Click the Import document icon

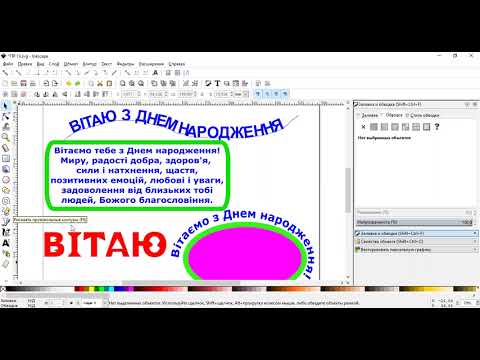point(46,83)
